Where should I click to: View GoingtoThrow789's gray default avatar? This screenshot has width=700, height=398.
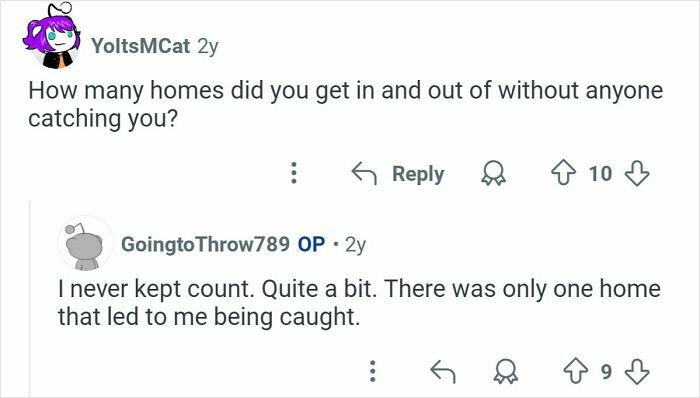85,244
